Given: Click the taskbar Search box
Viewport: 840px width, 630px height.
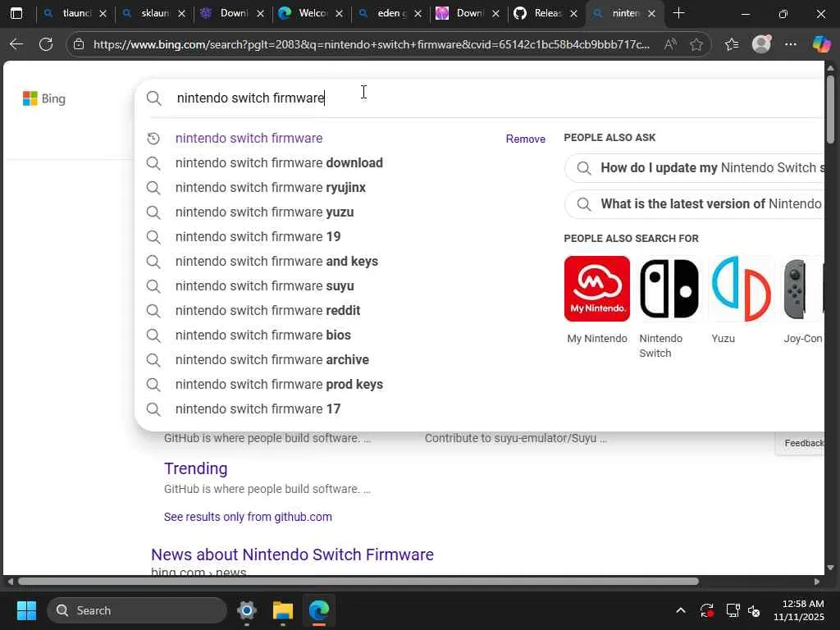Looking at the screenshot, I should click(137, 610).
